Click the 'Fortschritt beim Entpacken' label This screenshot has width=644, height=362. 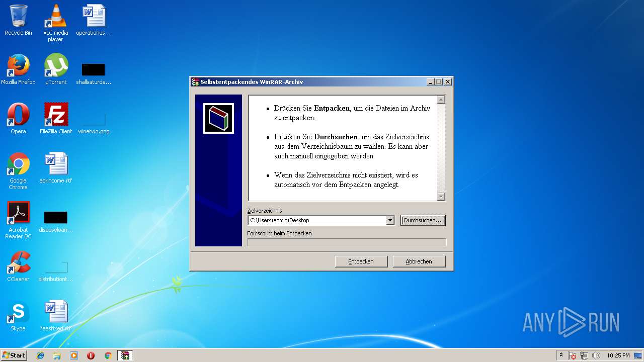279,233
